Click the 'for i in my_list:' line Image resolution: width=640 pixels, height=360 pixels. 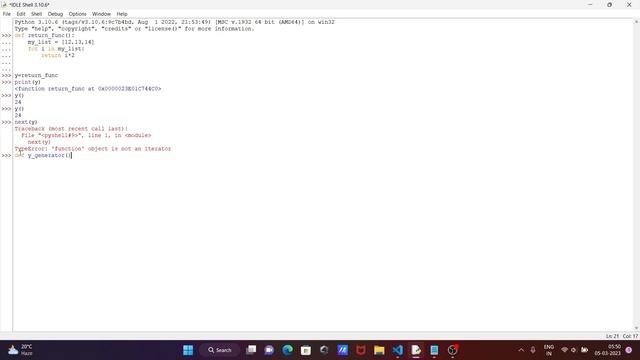[56, 49]
